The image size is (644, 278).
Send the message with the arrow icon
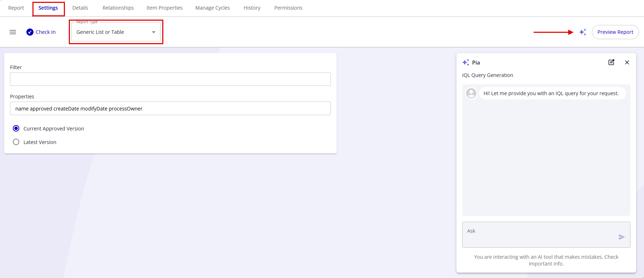coord(622,237)
